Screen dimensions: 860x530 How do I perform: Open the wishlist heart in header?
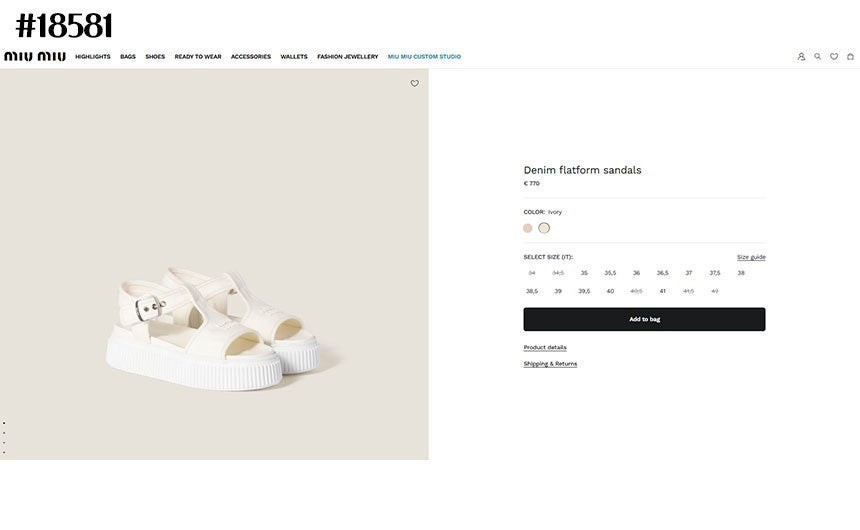834,57
